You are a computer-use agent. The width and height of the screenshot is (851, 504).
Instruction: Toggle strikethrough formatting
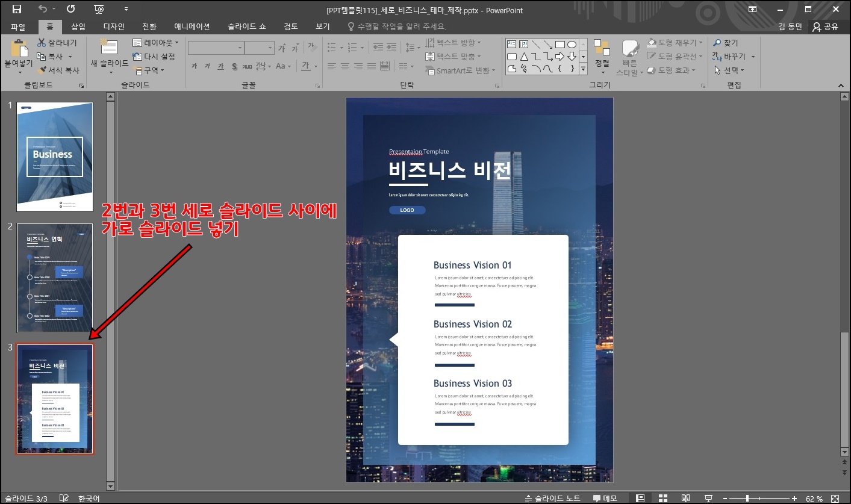pyautogui.click(x=247, y=66)
